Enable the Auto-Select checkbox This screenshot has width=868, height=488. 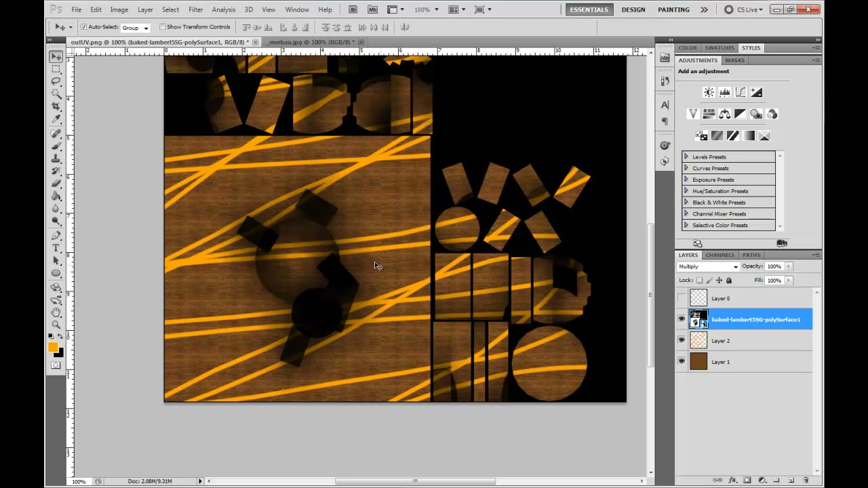83,27
